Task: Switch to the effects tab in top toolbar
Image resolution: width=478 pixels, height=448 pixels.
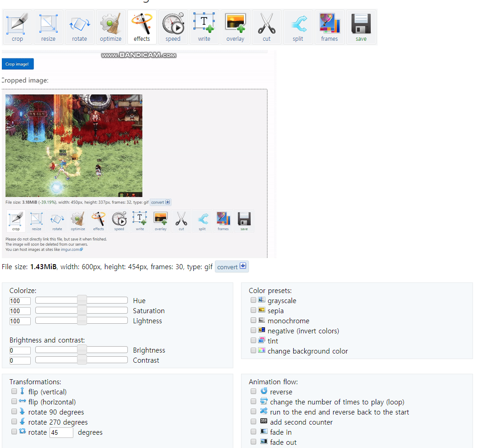Action: click(x=142, y=27)
